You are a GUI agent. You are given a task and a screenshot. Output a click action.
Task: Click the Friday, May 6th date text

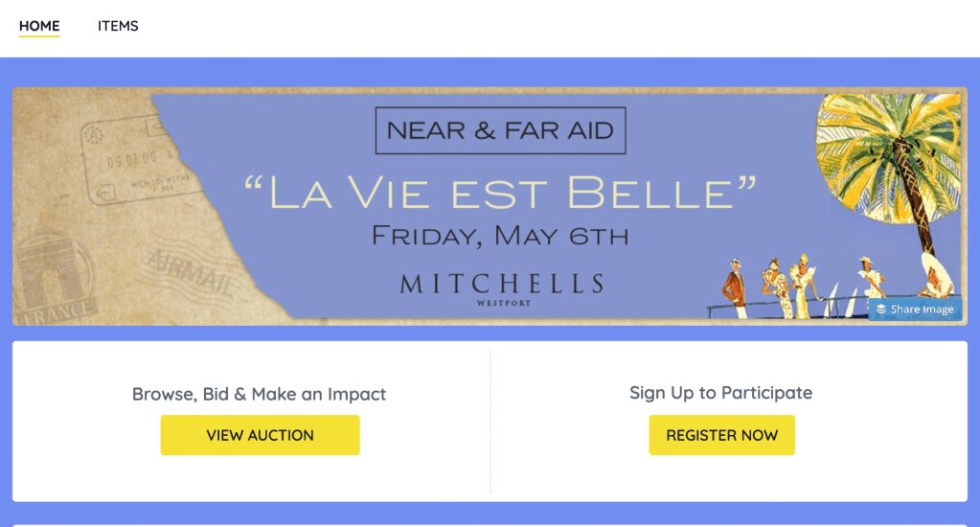tap(500, 236)
